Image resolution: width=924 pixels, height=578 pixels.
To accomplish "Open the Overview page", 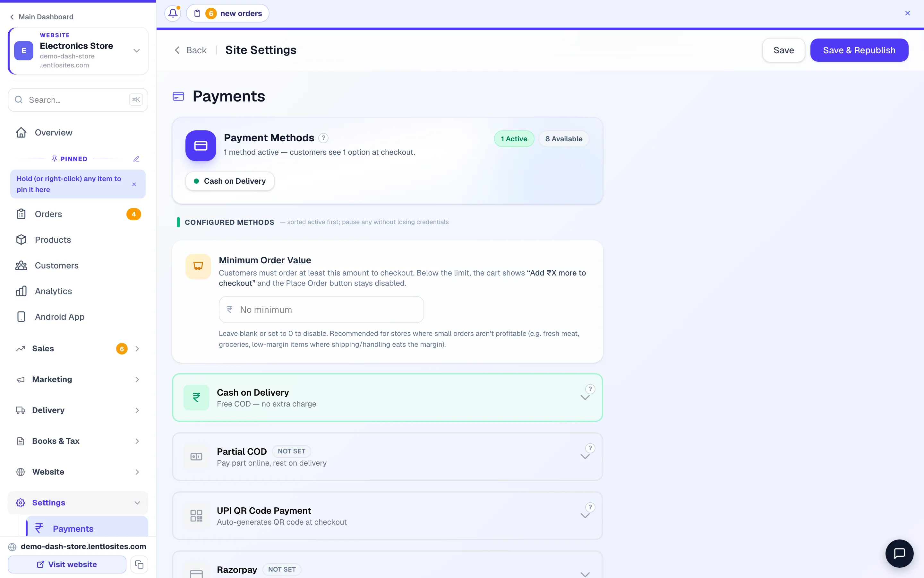I will coord(78,132).
